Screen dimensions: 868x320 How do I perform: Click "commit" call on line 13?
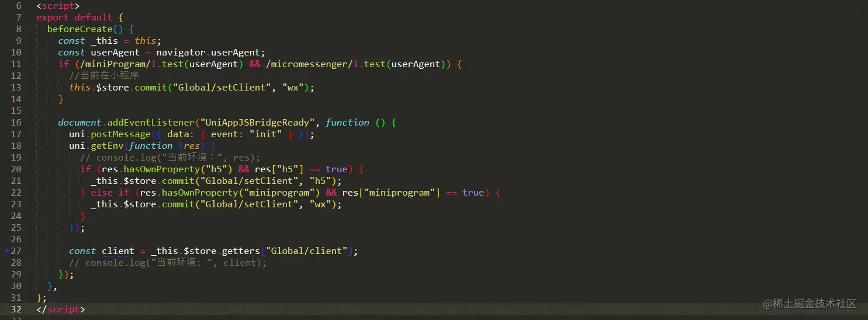click(151, 88)
